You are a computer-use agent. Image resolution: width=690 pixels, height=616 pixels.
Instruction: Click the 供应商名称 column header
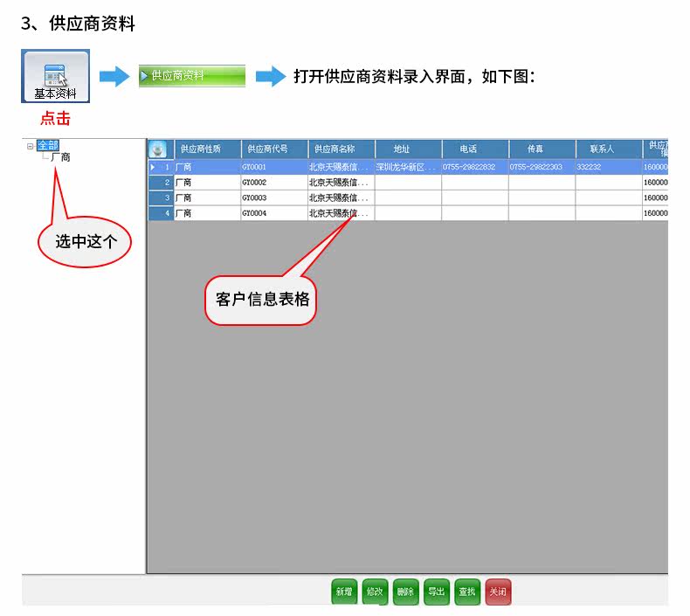click(x=342, y=149)
